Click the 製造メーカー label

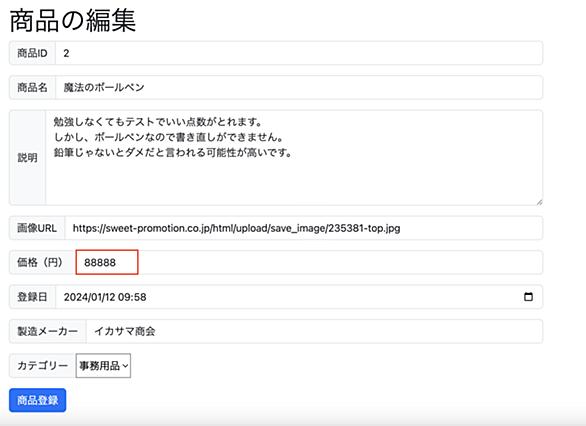coord(48,331)
